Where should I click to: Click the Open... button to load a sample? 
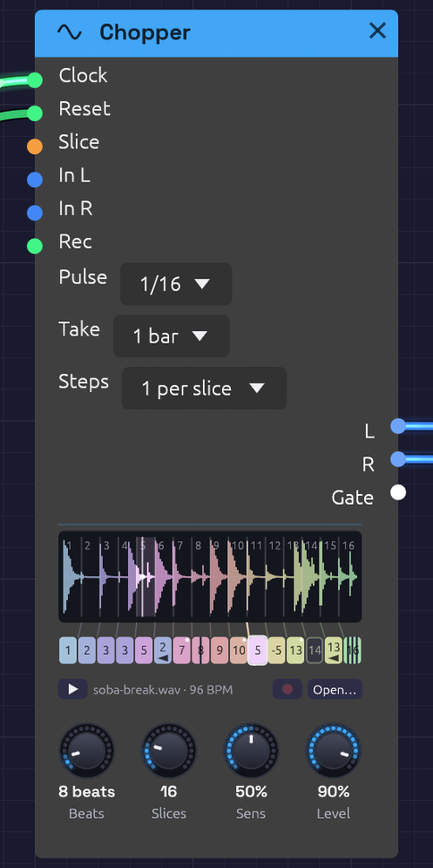[x=335, y=689]
